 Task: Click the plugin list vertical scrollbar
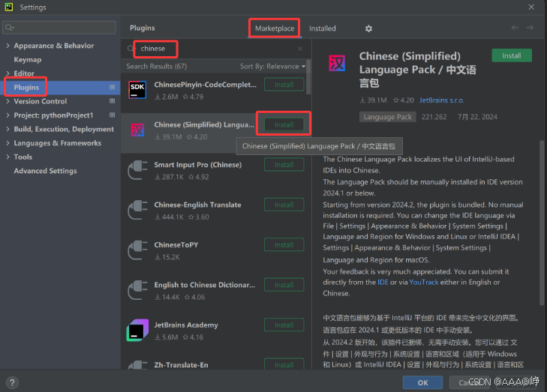[x=308, y=77]
